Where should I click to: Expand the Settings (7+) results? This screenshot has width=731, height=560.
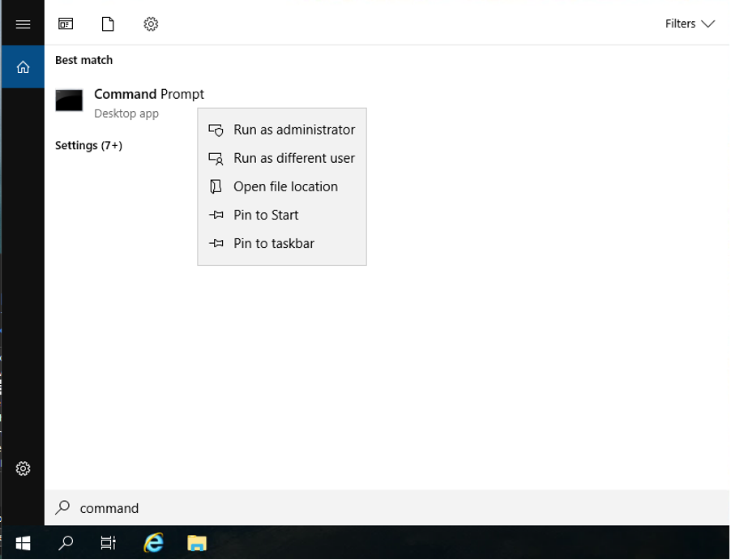point(88,145)
